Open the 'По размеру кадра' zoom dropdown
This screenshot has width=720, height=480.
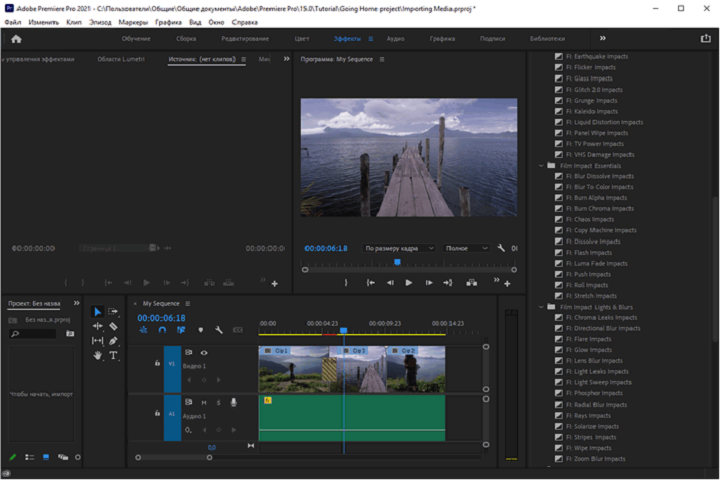tap(399, 248)
